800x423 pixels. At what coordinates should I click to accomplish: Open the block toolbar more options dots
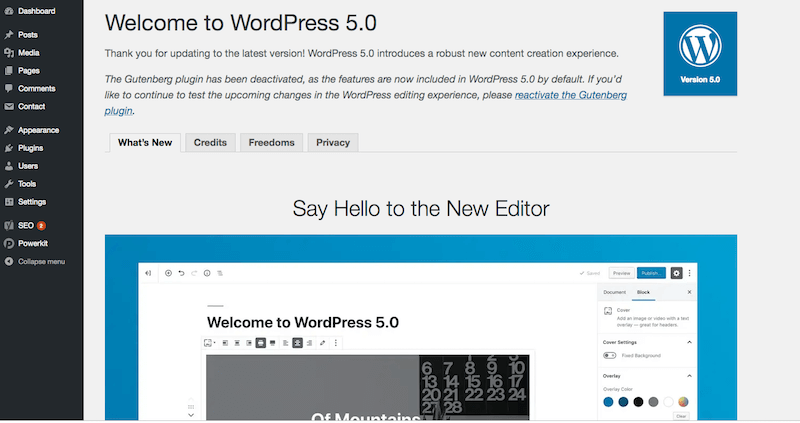[336, 343]
